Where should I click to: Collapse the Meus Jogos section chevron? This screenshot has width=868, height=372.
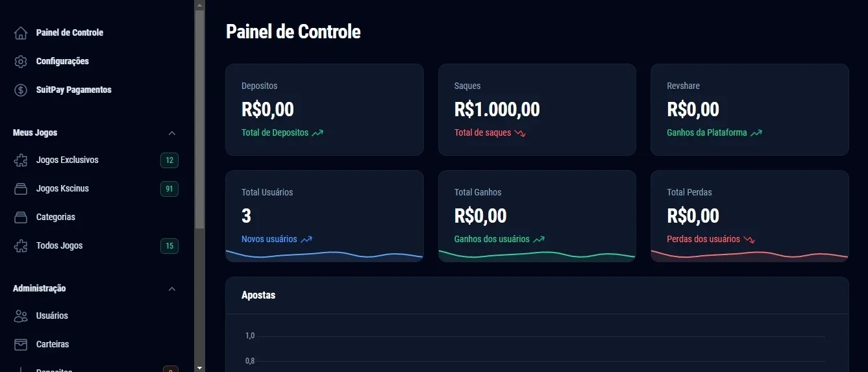click(x=172, y=133)
